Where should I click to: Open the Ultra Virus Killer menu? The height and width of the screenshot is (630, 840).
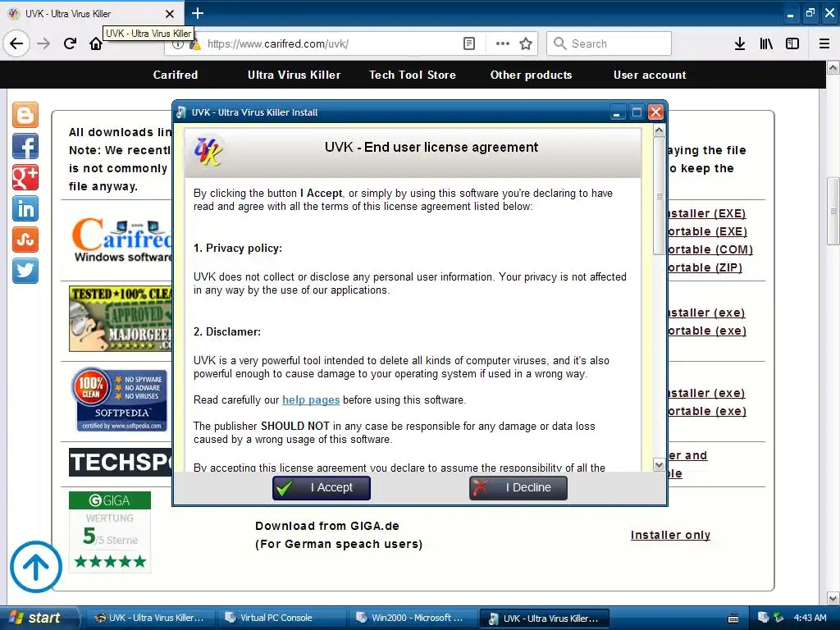coord(294,75)
